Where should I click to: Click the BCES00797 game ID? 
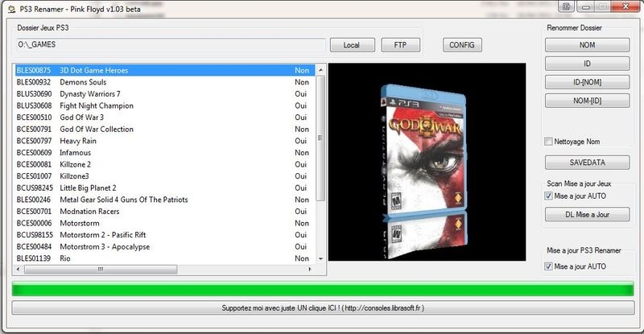(x=34, y=141)
